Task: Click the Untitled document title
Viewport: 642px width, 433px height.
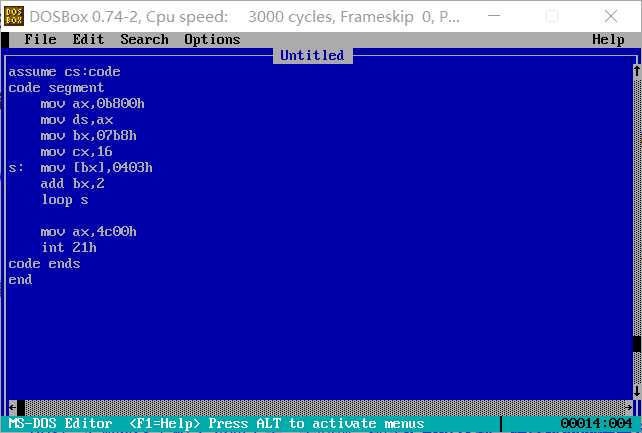Action: [312, 55]
